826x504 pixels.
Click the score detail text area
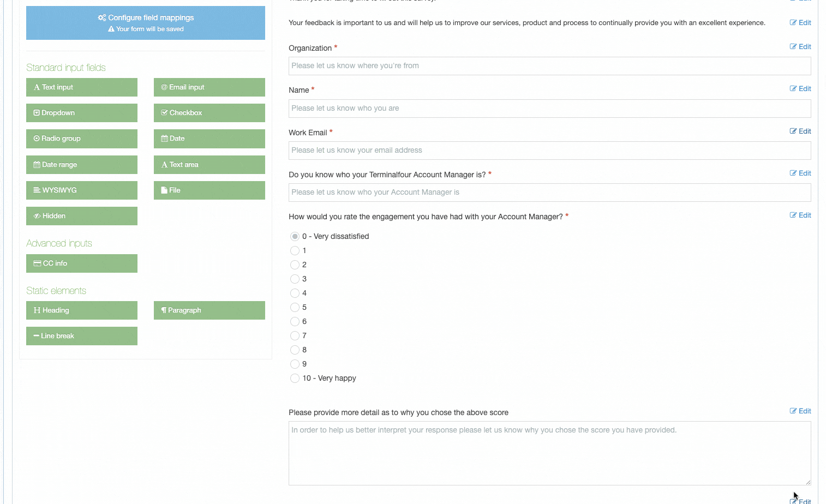point(549,453)
